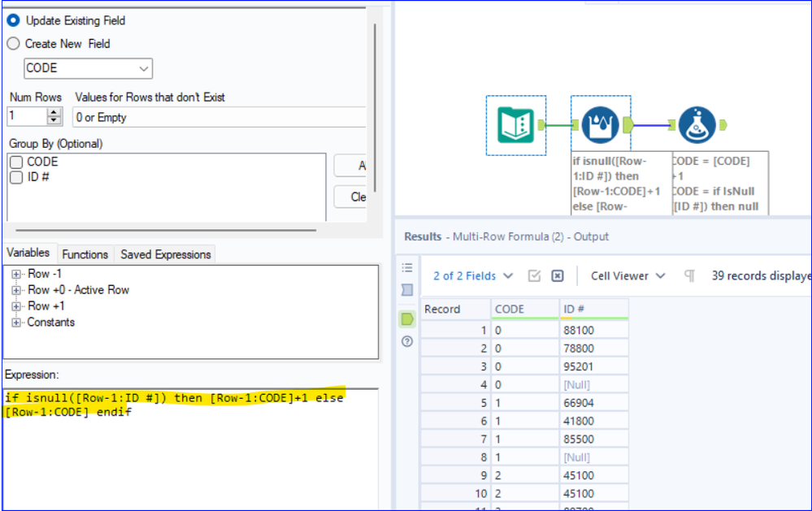Select the Multi-Row Formula tool icon
812x511 pixels.
(x=600, y=125)
